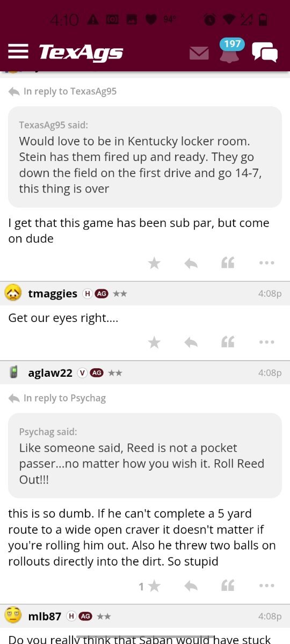Viewport: 290px width, 644px height.
Task: Star tmaggies' "Get our eyes right" post
Action: pos(154,342)
